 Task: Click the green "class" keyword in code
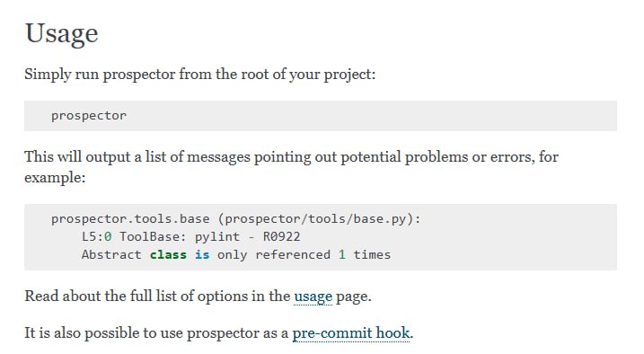pyautogui.click(x=168, y=254)
